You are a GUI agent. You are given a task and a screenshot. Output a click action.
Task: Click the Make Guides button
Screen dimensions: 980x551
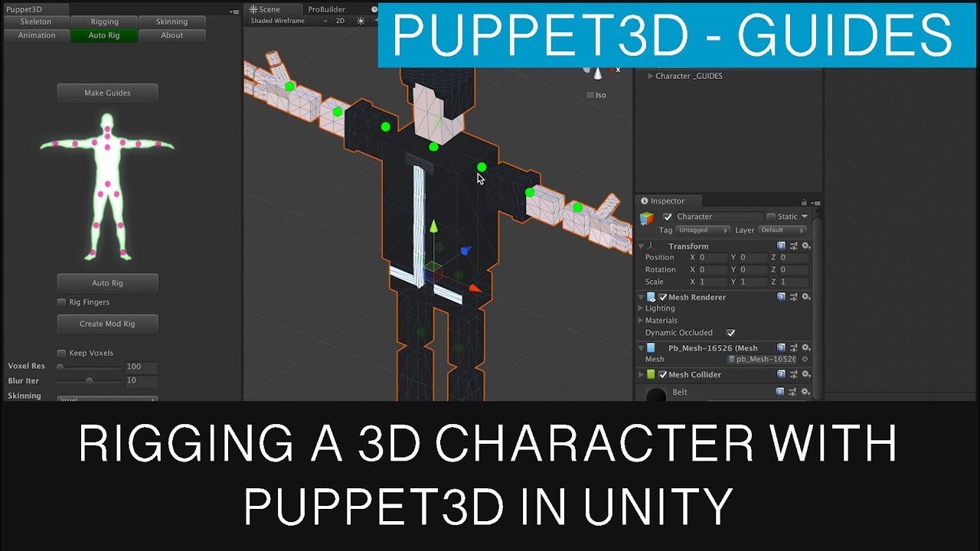(x=107, y=93)
